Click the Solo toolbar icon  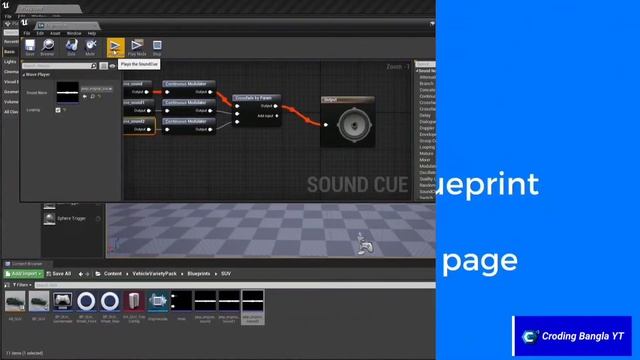pos(71,47)
